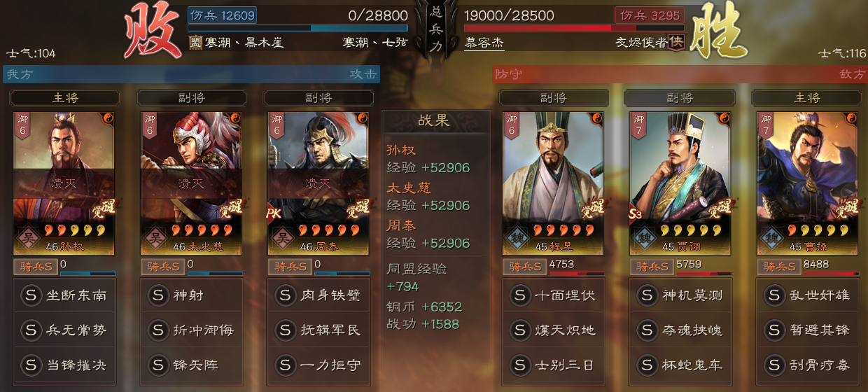This screenshot has height=392, width=868.
Task: Click the S icon beside 坐断东南 skill
Action: coord(31,295)
